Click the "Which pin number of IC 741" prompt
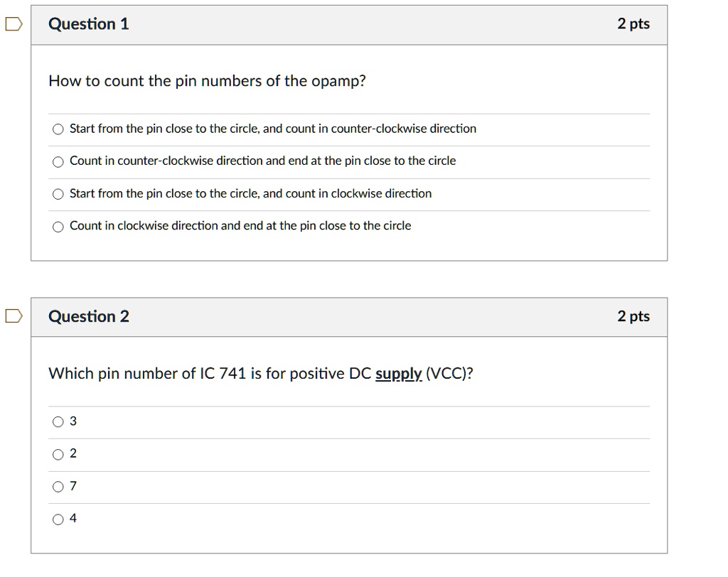 click(x=260, y=374)
